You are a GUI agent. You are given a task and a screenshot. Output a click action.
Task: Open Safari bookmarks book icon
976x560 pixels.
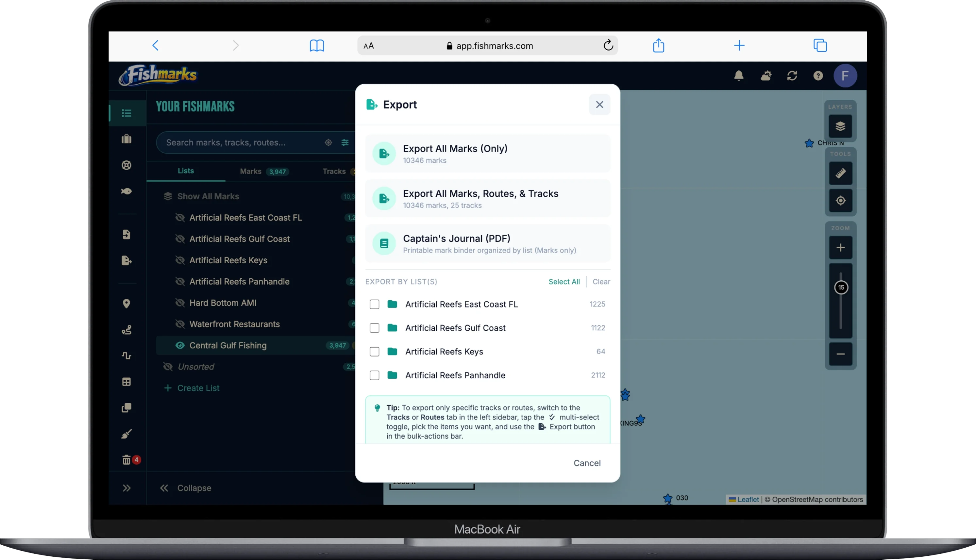pyautogui.click(x=317, y=45)
